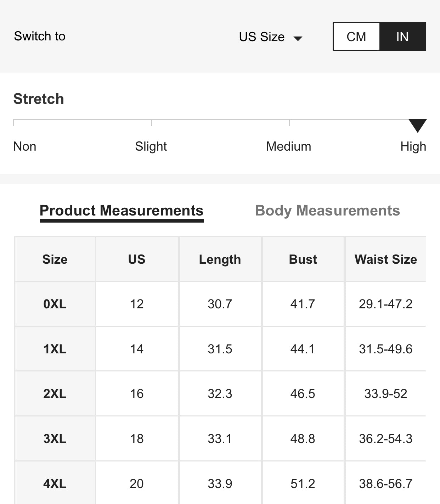
Task: Click the 'Switch to' label
Action: point(39,36)
